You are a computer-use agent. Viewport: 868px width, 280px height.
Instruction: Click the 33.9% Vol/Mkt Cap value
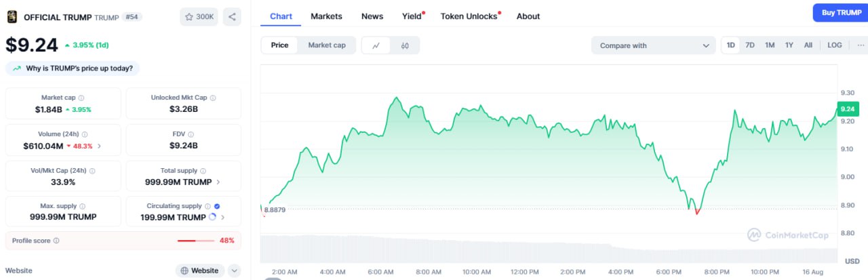[x=63, y=182]
